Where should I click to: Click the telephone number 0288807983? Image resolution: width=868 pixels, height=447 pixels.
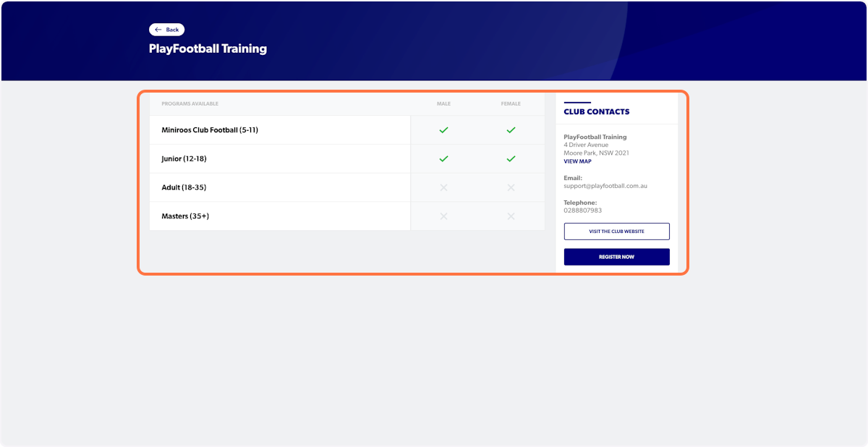pyautogui.click(x=583, y=210)
